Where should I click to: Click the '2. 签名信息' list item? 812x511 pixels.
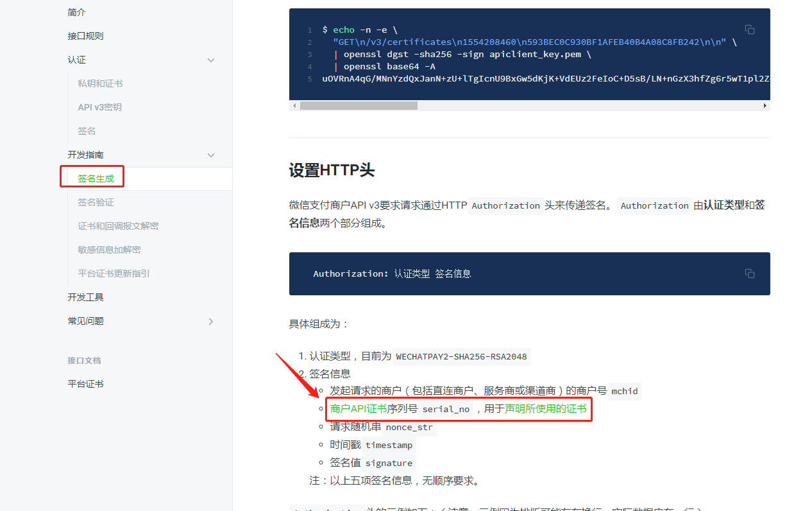[325, 374]
